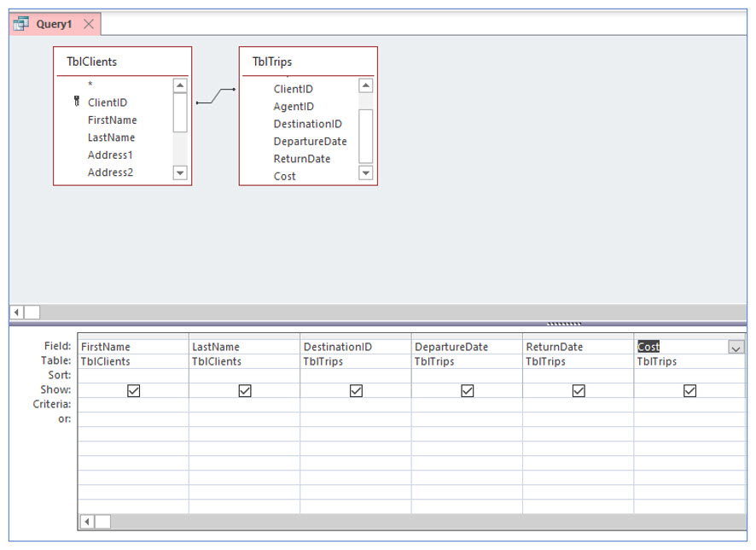This screenshot has height=550, width=756.
Task: Uncheck Show box for ReturnDate column
Action: tap(579, 391)
